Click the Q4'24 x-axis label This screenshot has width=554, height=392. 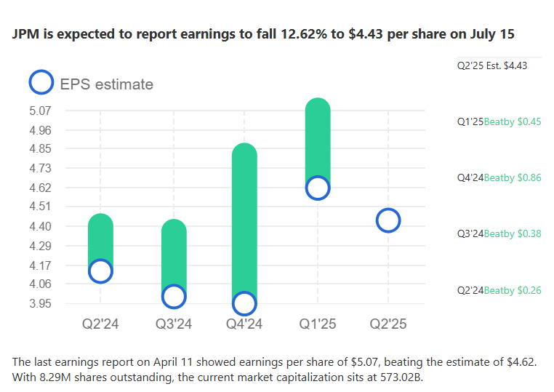(x=244, y=324)
